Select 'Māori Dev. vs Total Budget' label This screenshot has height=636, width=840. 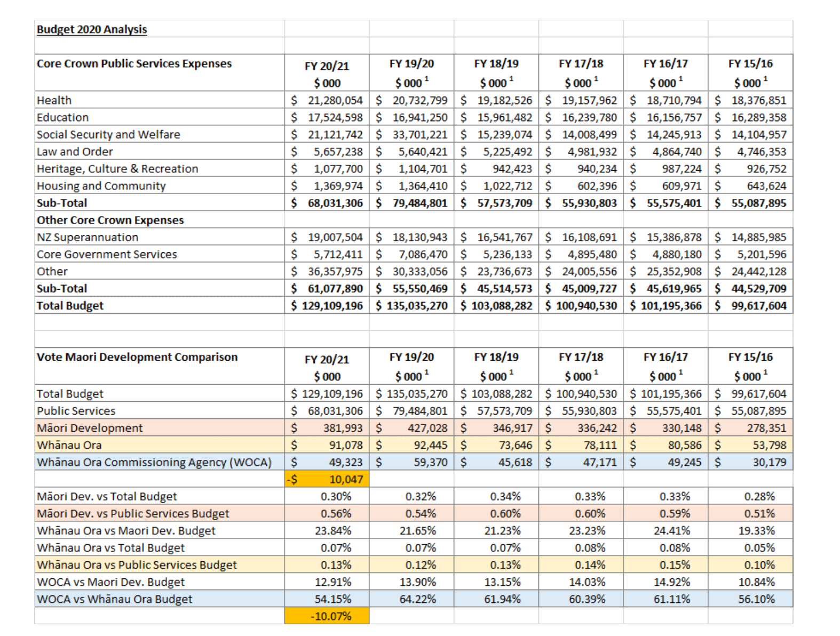pos(107,496)
